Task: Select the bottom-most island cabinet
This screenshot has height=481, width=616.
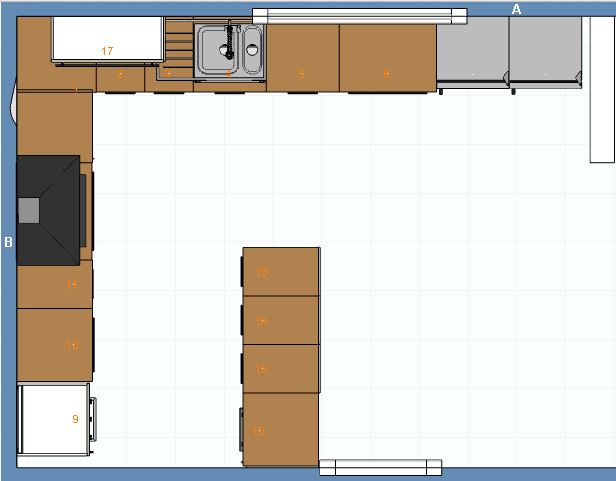Action: click(x=282, y=429)
